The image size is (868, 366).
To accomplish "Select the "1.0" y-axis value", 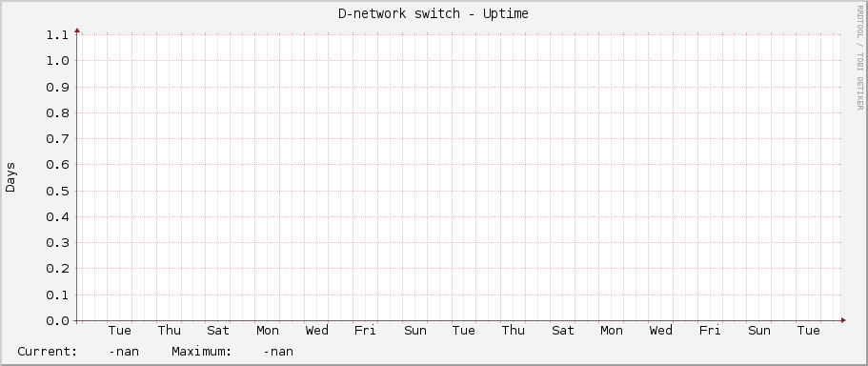I will (x=57, y=61).
